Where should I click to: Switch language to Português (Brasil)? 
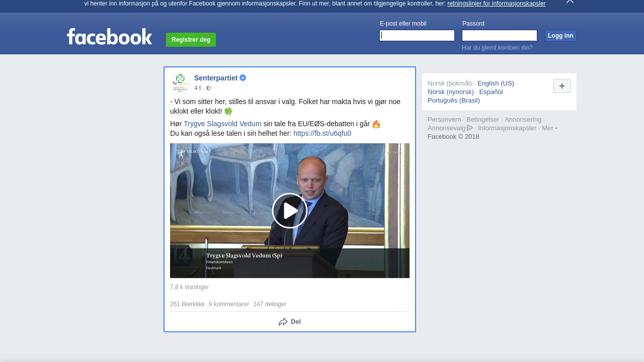click(454, 101)
